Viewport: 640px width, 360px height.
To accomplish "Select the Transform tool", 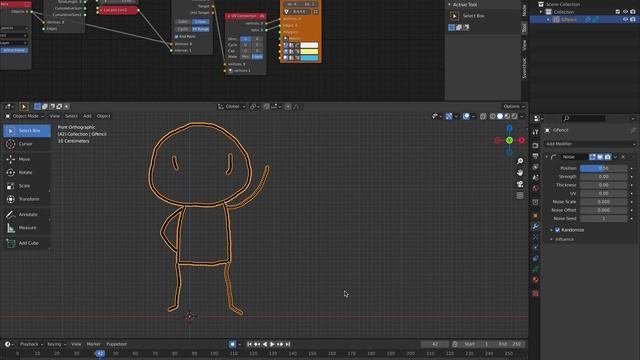I will click(x=27, y=199).
